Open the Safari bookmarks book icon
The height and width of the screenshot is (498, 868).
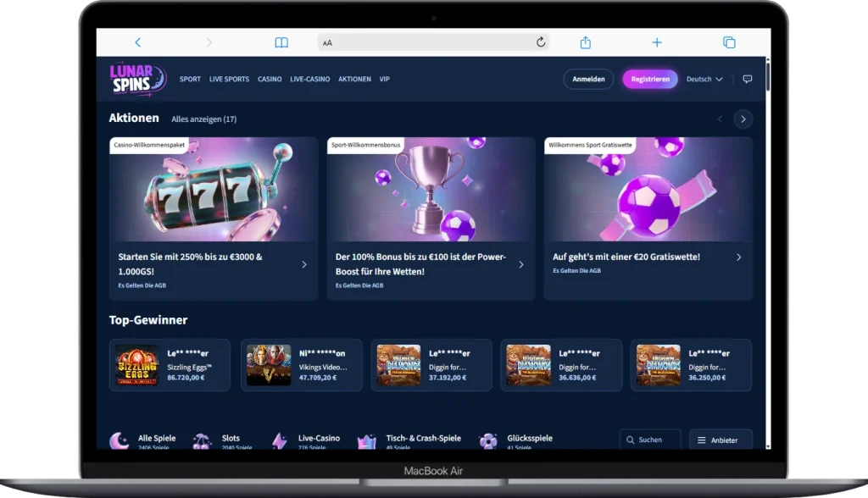tap(281, 42)
